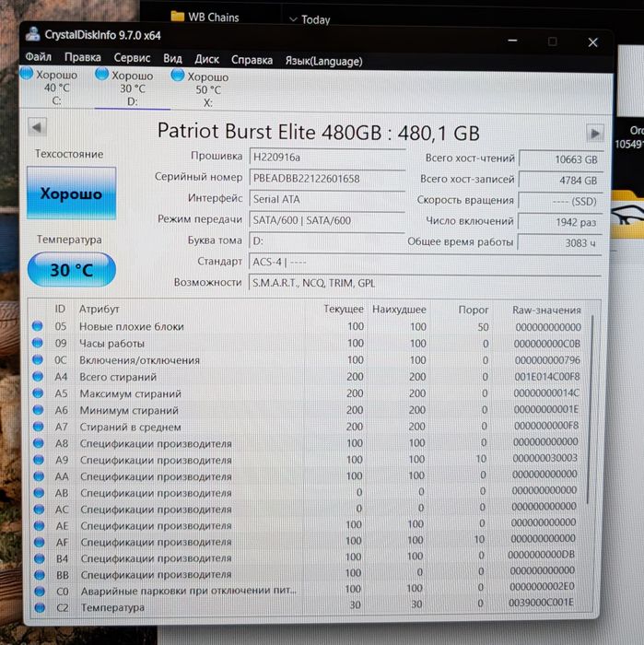Click the Наихудшее column header

pos(399,310)
